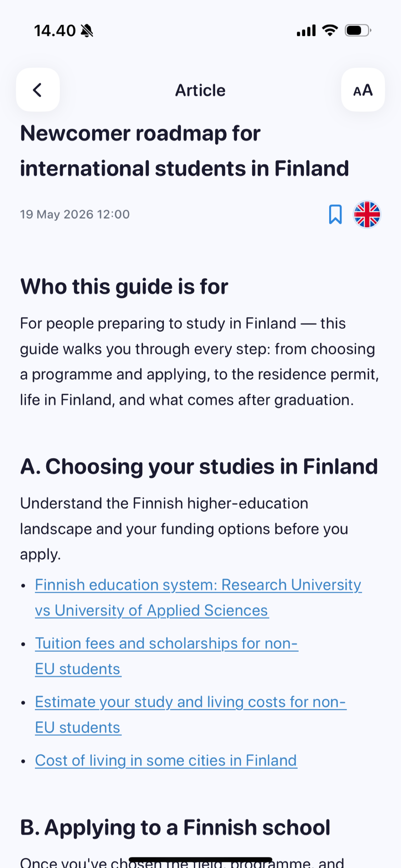
Task: Tap the back chevron button
Action: [38, 90]
